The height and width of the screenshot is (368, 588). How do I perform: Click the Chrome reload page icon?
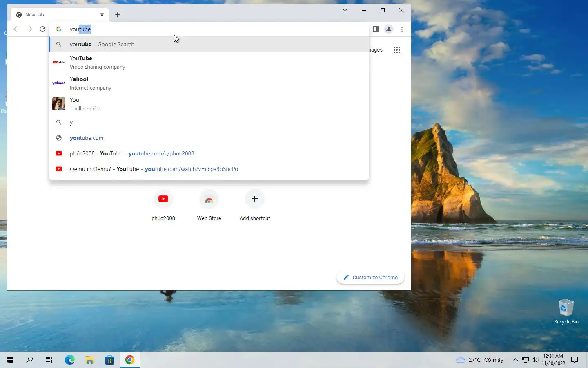[42, 29]
